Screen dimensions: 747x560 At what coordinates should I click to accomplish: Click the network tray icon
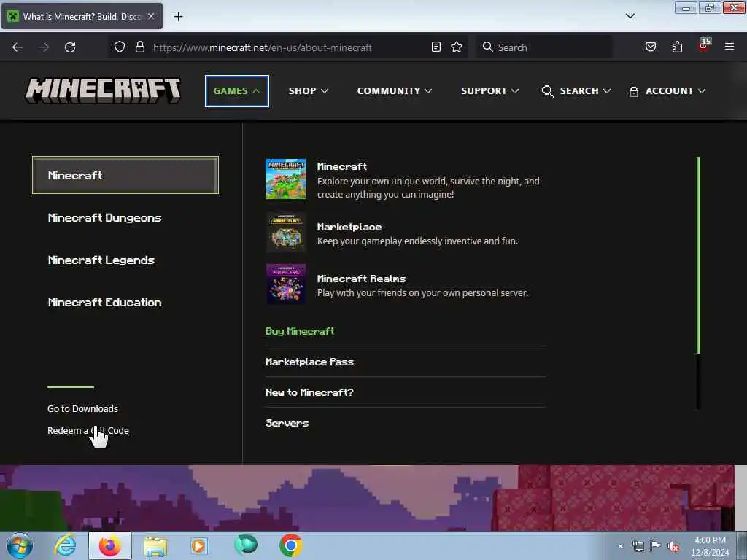[x=638, y=546]
